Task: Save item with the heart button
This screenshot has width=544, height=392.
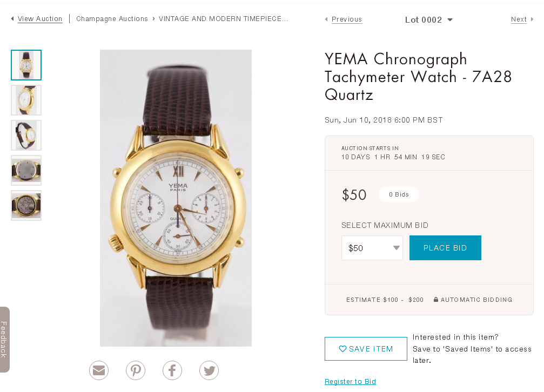Action: 366,349
